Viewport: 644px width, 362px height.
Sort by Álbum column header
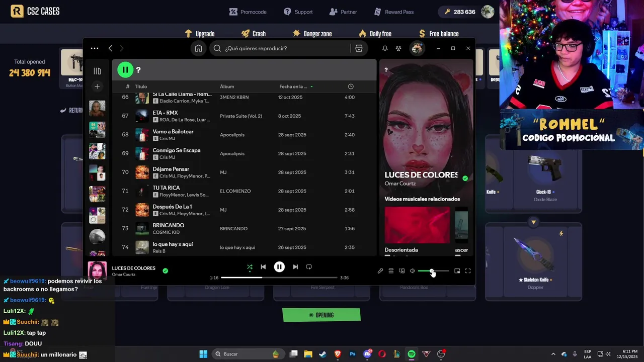[x=227, y=86]
